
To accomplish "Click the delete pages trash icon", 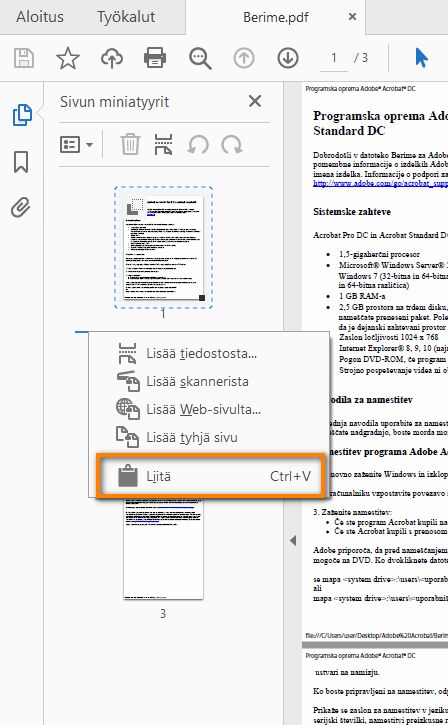I will click(130, 144).
